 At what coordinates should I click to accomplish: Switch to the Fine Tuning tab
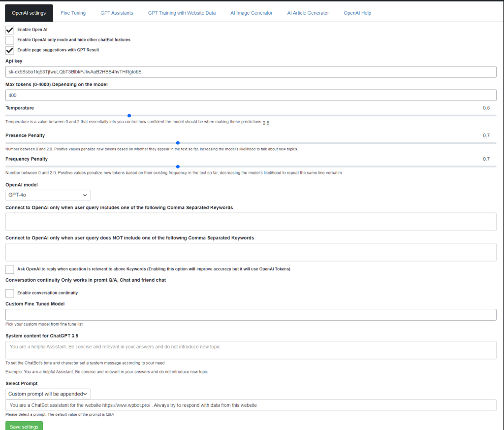tap(73, 13)
